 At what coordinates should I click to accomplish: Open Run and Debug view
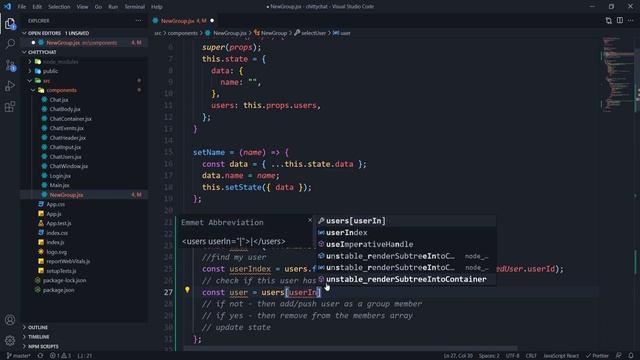point(10,86)
